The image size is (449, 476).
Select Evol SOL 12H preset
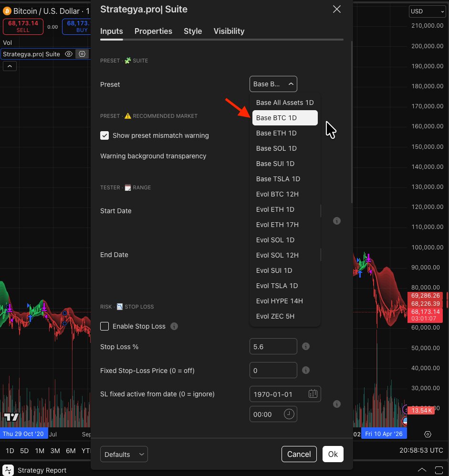[285, 255]
